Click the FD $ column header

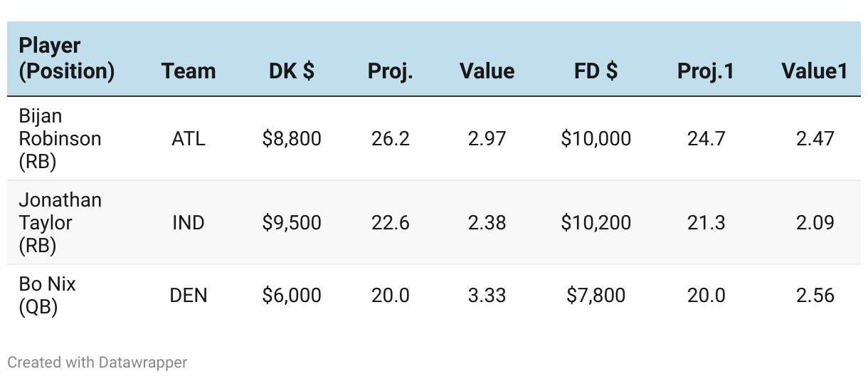pyautogui.click(x=596, y=71)
